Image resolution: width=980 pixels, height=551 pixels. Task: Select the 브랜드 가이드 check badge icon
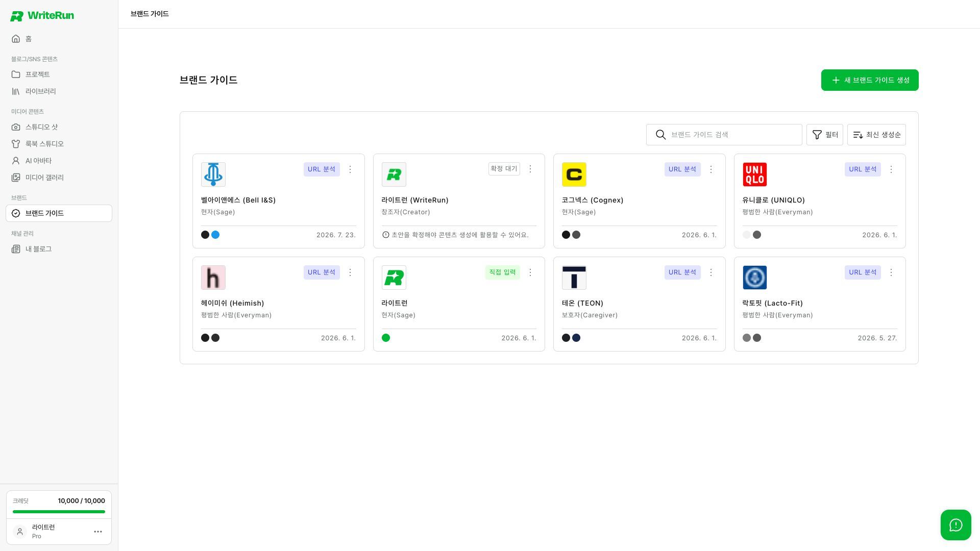click(x=16, y=213)
